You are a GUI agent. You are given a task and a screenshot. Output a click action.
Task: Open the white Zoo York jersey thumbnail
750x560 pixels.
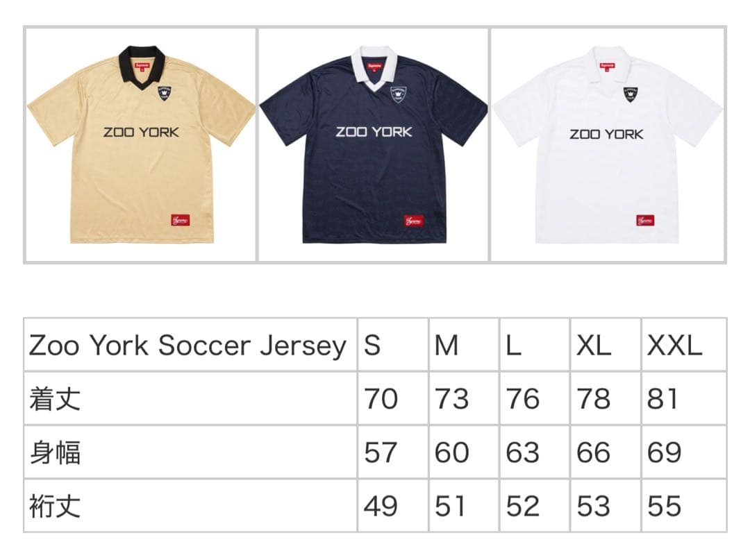click(x=608, y=144)
